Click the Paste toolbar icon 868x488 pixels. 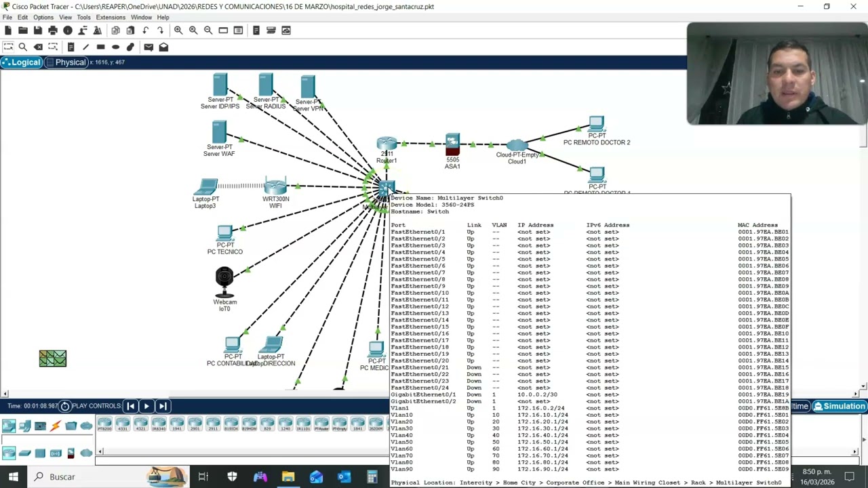tap(130, 30)
